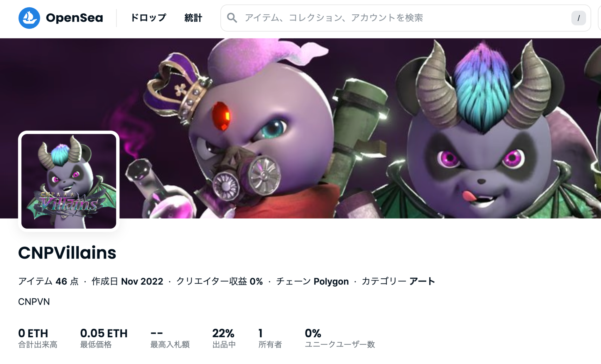This screenshot has width=601, height=364.
Task: Click the magnifying glass search icon
Action: coord(232,18)
